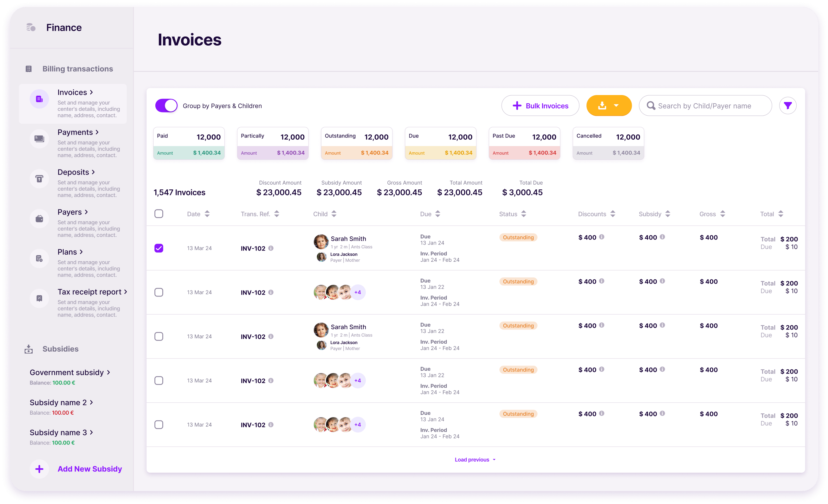Toggle the Group by Payers & Children switch
This screenshot has height=504, width=828.
[167, 106]
